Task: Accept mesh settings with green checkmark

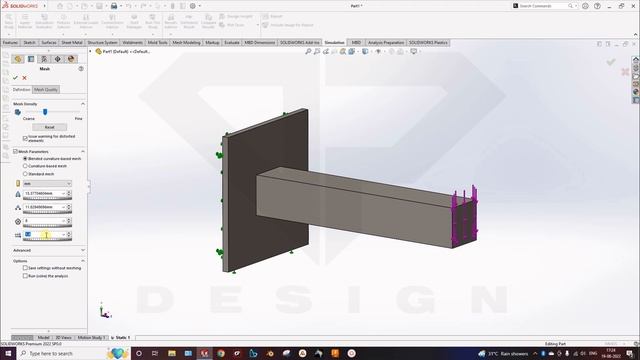Action: pos(16,78)
